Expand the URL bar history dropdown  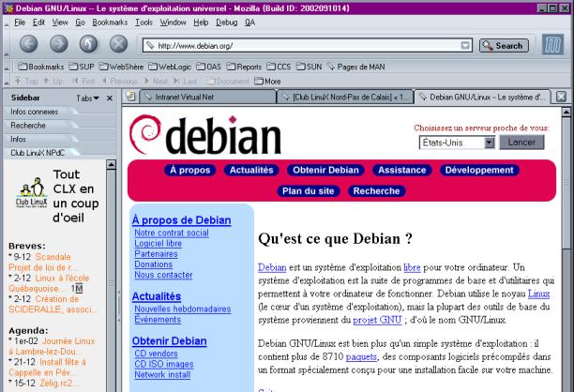[x=465, y=45]
